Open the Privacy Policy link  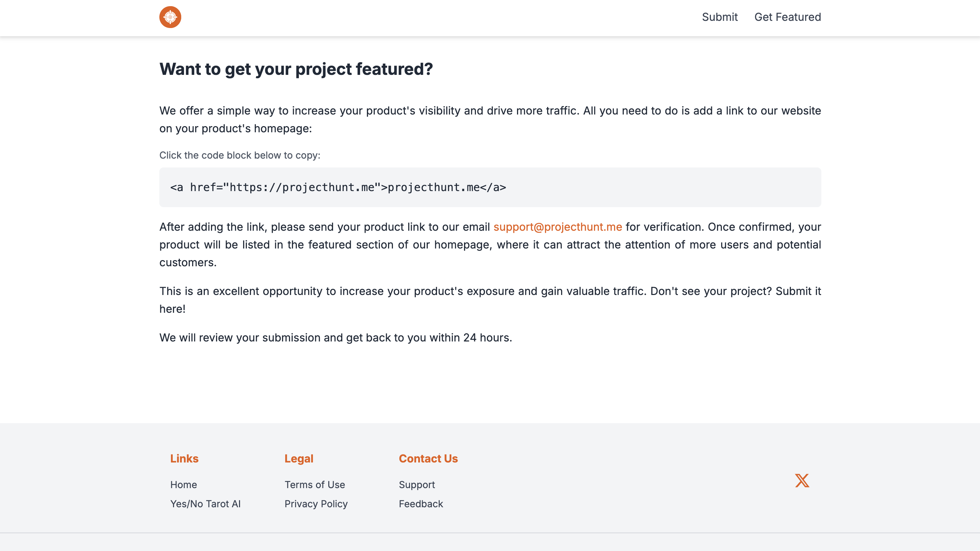point(316,504)
